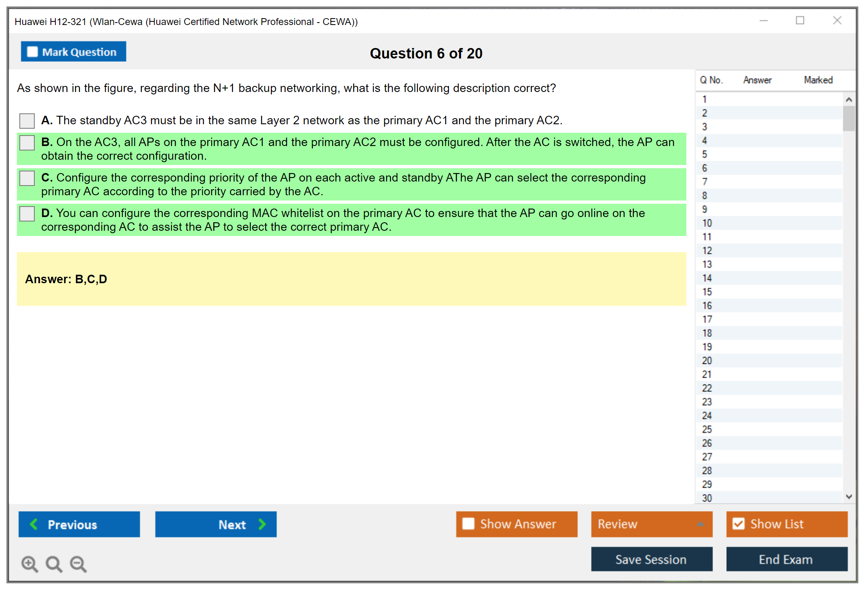Screen dimensions: 868x593
Task: Minimize the exam window
Action: [763, 21]
